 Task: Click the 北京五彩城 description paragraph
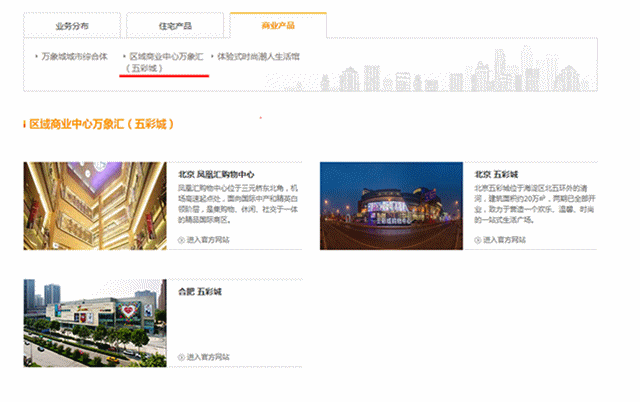coord(535,204)
